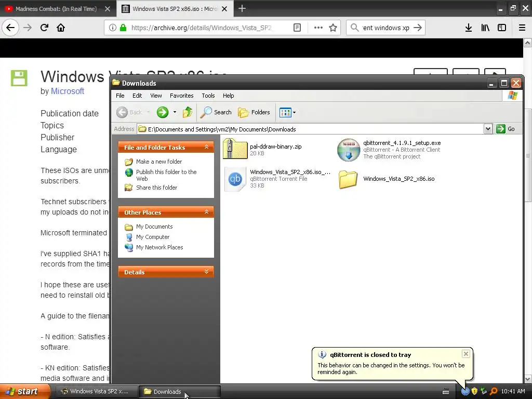Viewport: 532px width, 399px height.
Task: Expand the Details panel
Action: coord(206,272)
